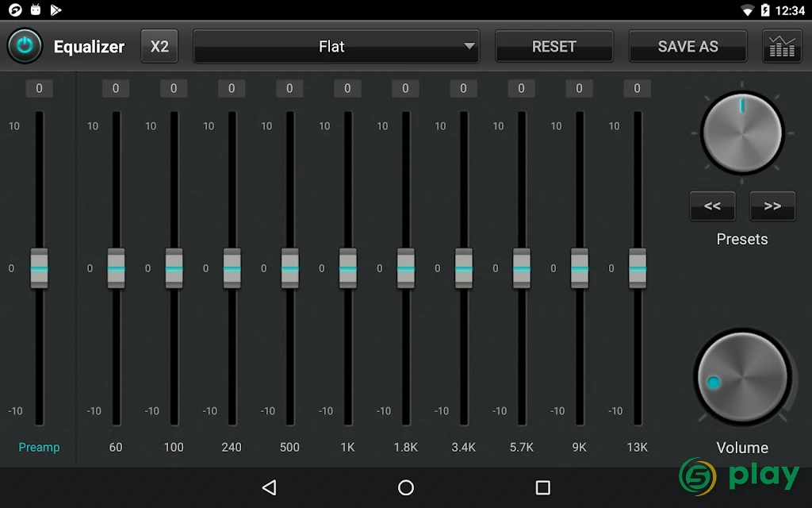Click the 3.4K band slider handle
The image size is (812, 508).
coord(464,268)
